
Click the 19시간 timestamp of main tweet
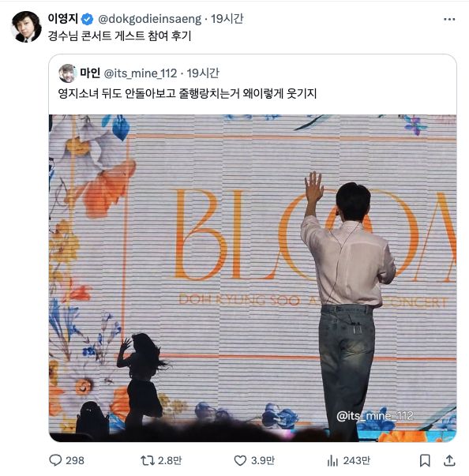click(227, 19)
